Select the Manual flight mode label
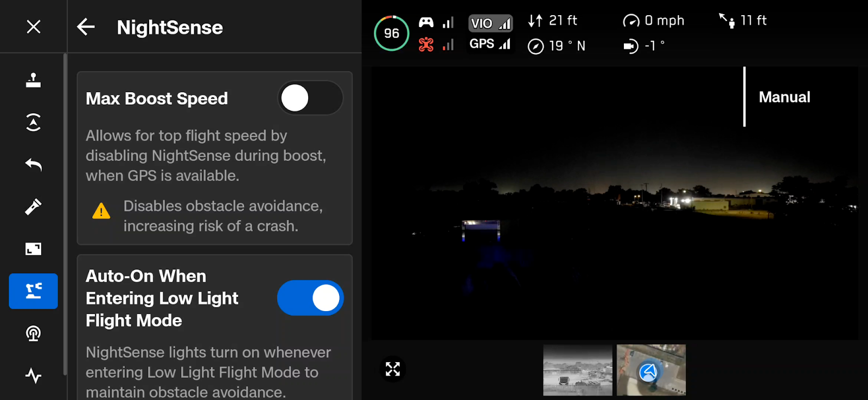The image size is (868, 400). coord(784,97)
